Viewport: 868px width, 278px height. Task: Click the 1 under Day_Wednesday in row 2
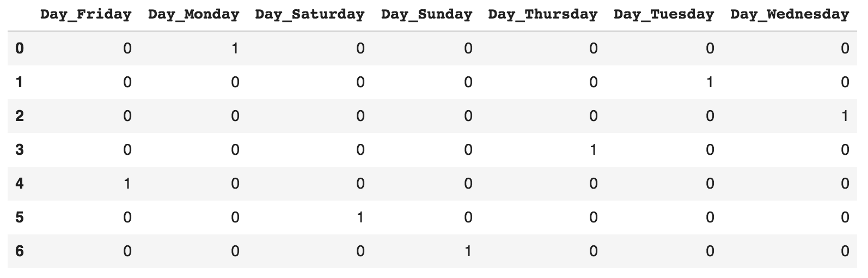(x=845, y=116)
